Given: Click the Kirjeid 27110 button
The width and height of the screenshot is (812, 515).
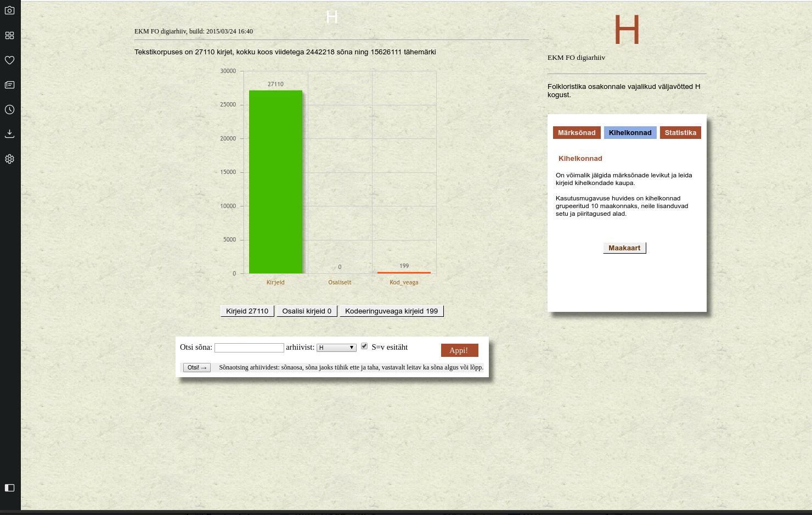Looking at the screenshot, I should tap(247, 311).
